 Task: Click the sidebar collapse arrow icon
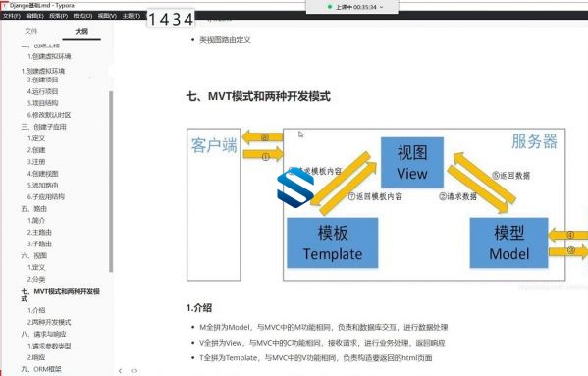(x=120, y=371)
